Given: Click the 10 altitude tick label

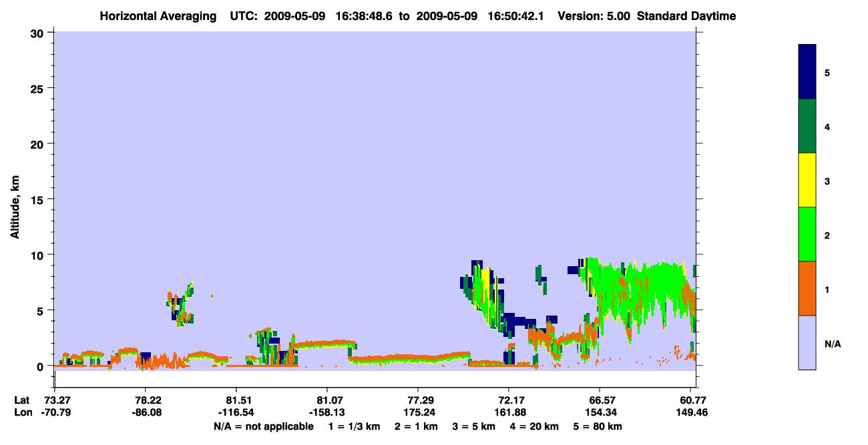Looking at the screenshot, I should (x=39, y=255).
